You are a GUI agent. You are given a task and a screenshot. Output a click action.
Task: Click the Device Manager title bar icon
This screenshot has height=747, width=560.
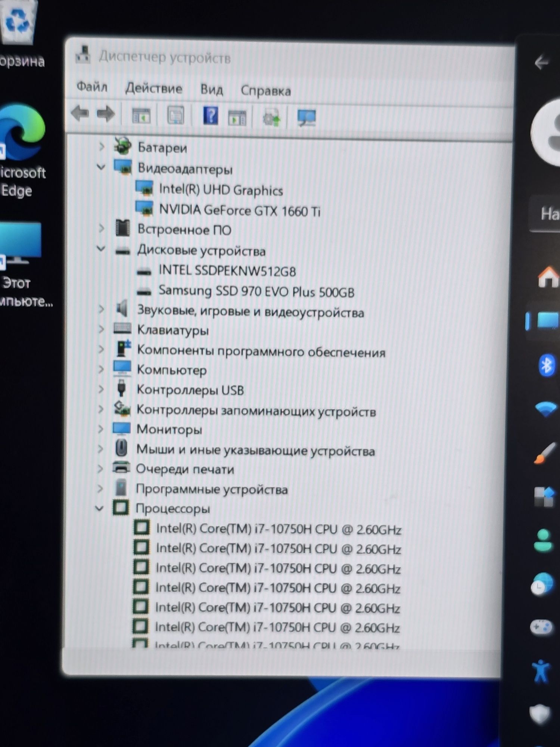[83, 55]
